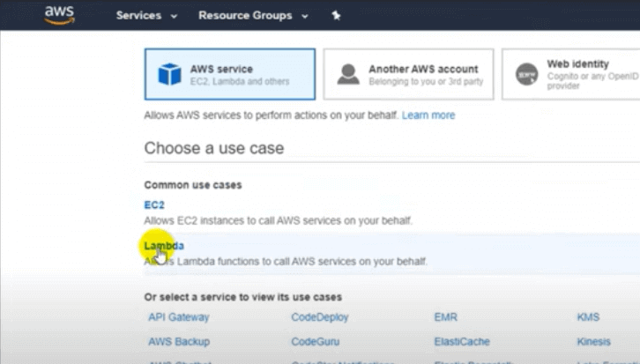Image resolution: width=640 pixels, height=364 pixels.
Task: Select the AWS service trusted entity card
Action: point(230,74)
